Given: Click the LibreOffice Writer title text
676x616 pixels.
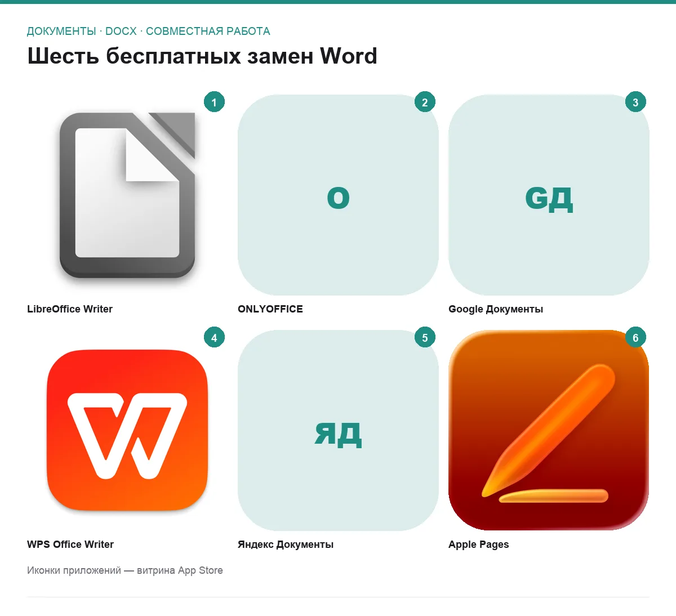Looking at the screenshot, I should click(70, 309).
